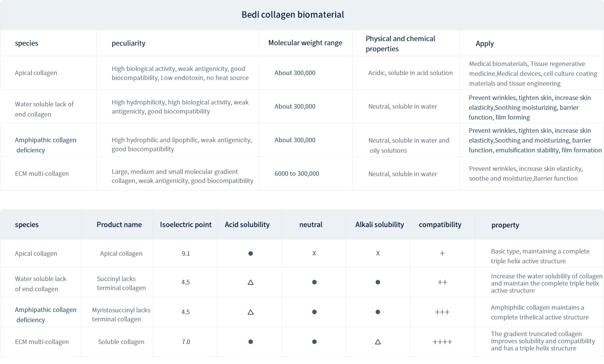
Task: Click the single plus compatibility symbol
Action: point(442,253)
